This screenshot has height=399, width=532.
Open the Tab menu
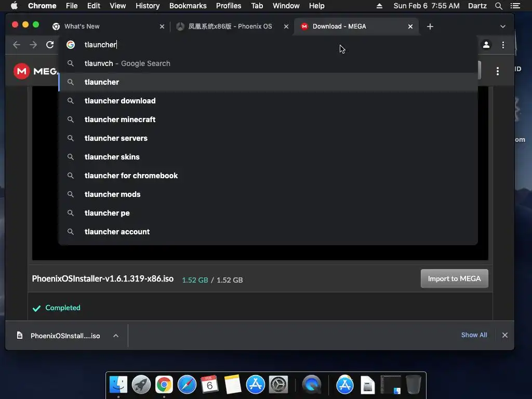pos(257,6)
